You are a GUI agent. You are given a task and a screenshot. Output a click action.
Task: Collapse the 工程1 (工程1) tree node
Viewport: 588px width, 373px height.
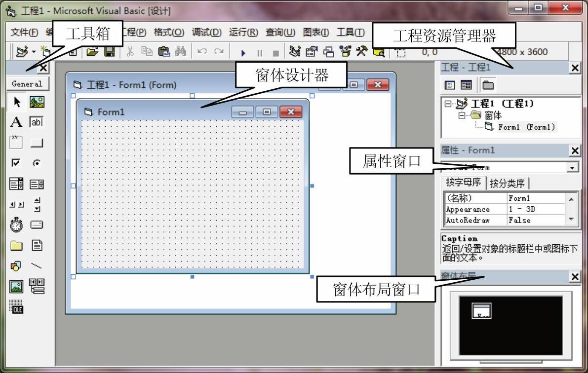[x=448, y=104]
